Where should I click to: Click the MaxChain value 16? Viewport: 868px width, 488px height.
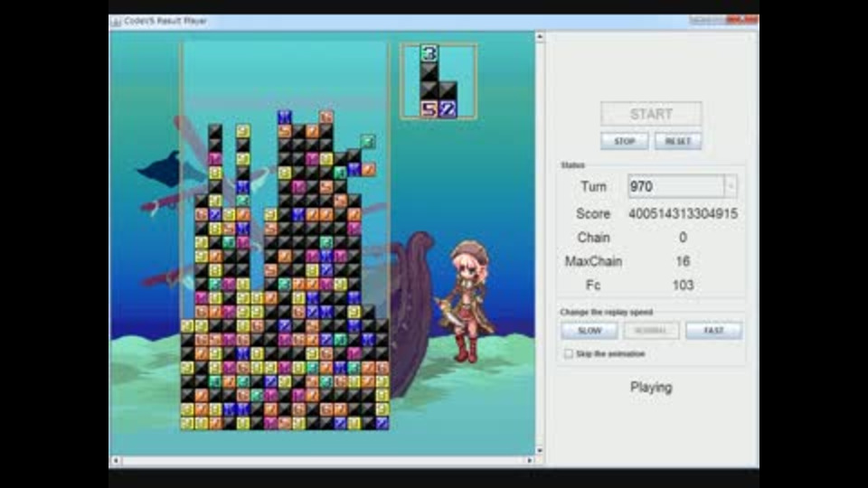683,261
